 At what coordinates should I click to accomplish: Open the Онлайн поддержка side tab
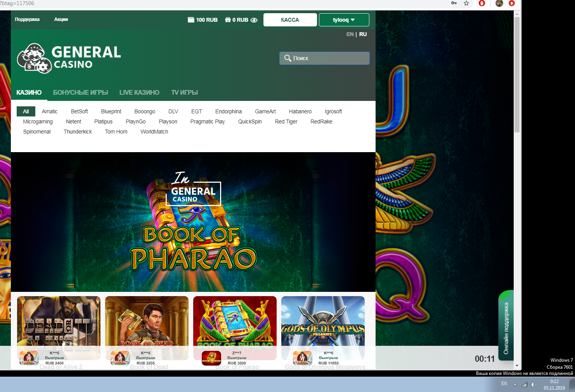[506, 326]
